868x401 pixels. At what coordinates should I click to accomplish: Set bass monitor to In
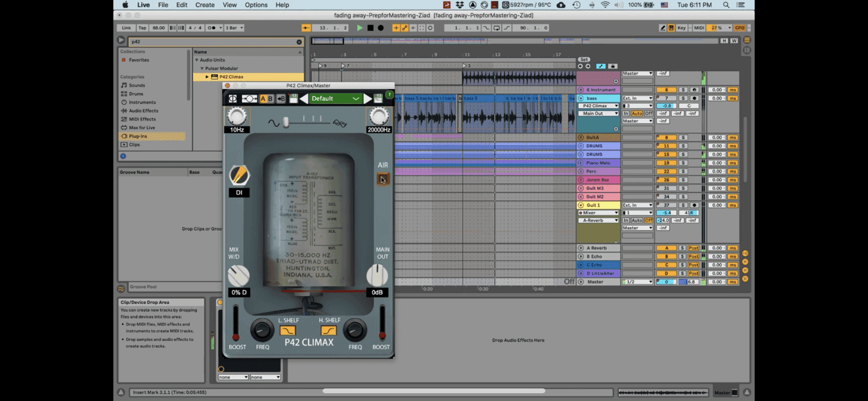pos(626,113)
